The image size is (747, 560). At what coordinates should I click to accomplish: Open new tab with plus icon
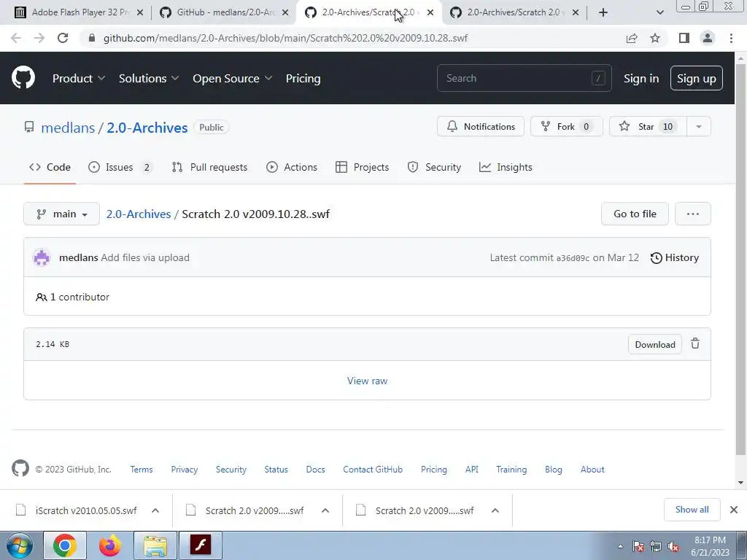603,12
